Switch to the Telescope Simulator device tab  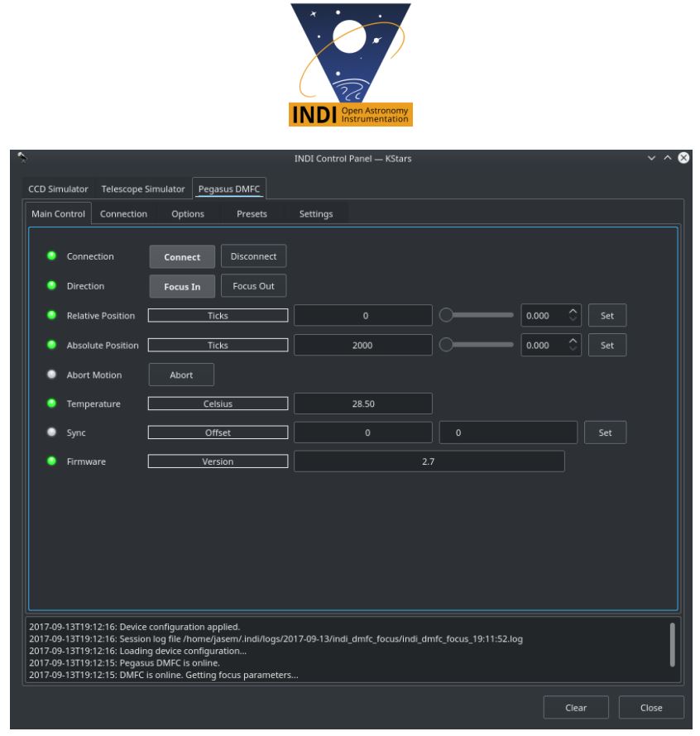coord(143,189)
